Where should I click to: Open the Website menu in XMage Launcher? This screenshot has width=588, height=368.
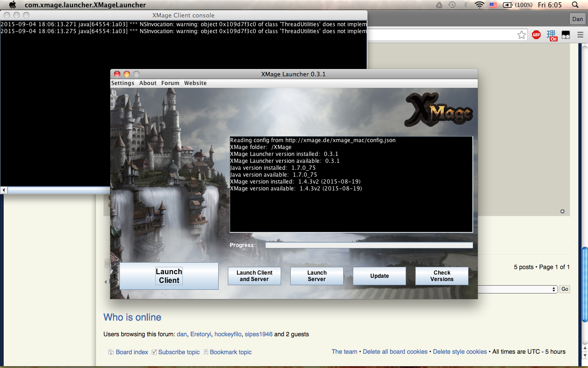(195, 83)
